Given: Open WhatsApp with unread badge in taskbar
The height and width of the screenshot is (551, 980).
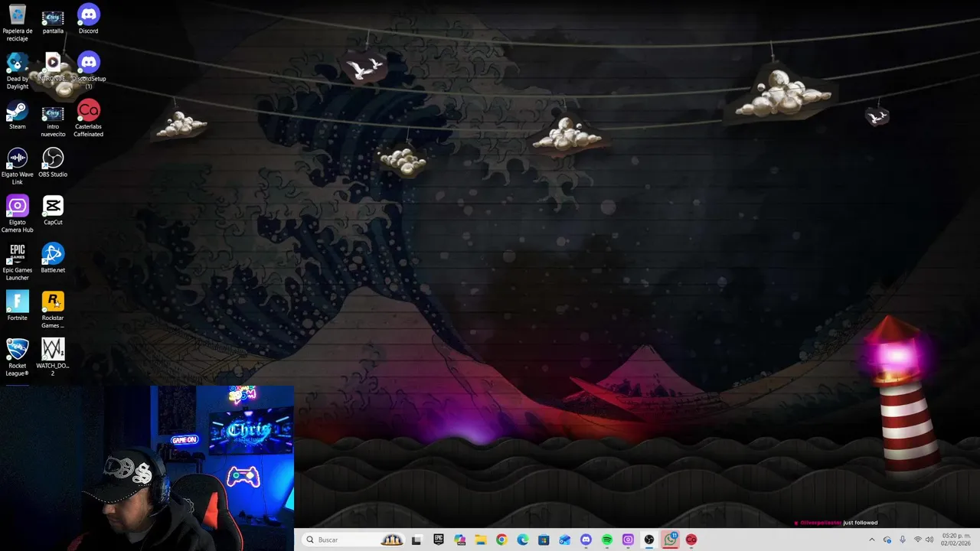Looking at the screenshot, I should click(x=671, y=540).
